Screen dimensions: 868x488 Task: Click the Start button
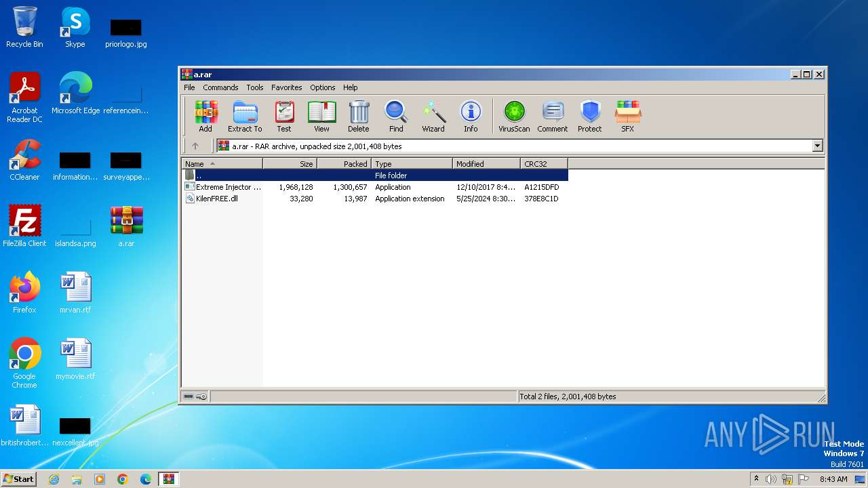pos(19,479)
